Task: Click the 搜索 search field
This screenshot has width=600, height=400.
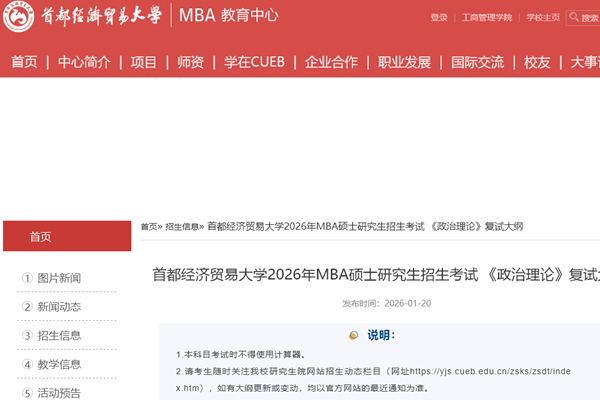Action: pyautogui.click(x=583, y=18)
